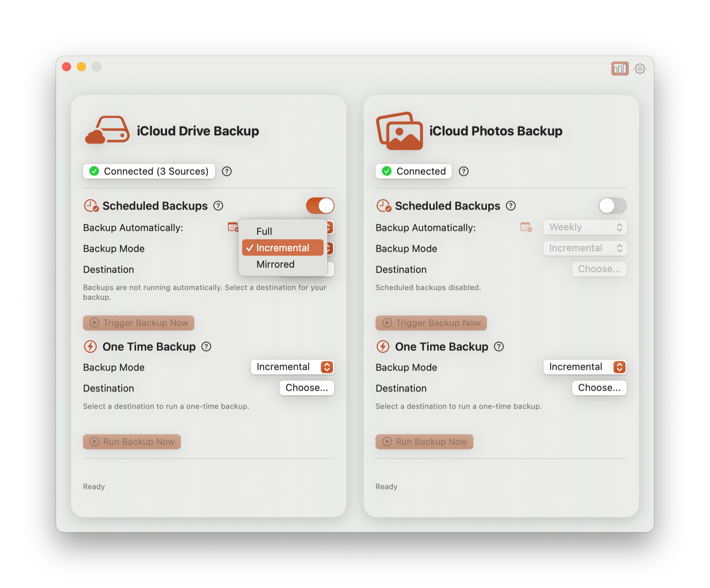Click the Scheduled Backups clock icon for Drive
This screenshot has width=710, height=588.
[x=91, y=206]
